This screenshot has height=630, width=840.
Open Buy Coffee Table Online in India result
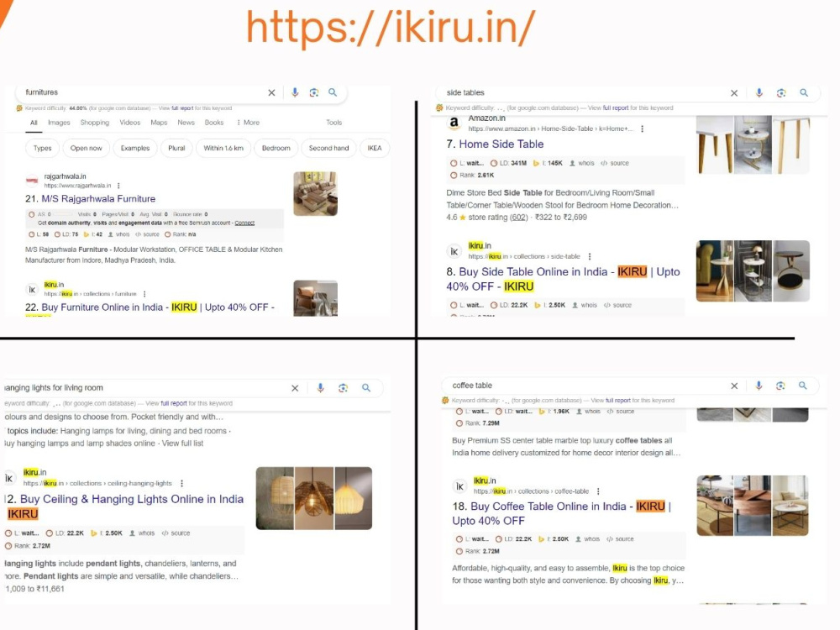(561, 513)
